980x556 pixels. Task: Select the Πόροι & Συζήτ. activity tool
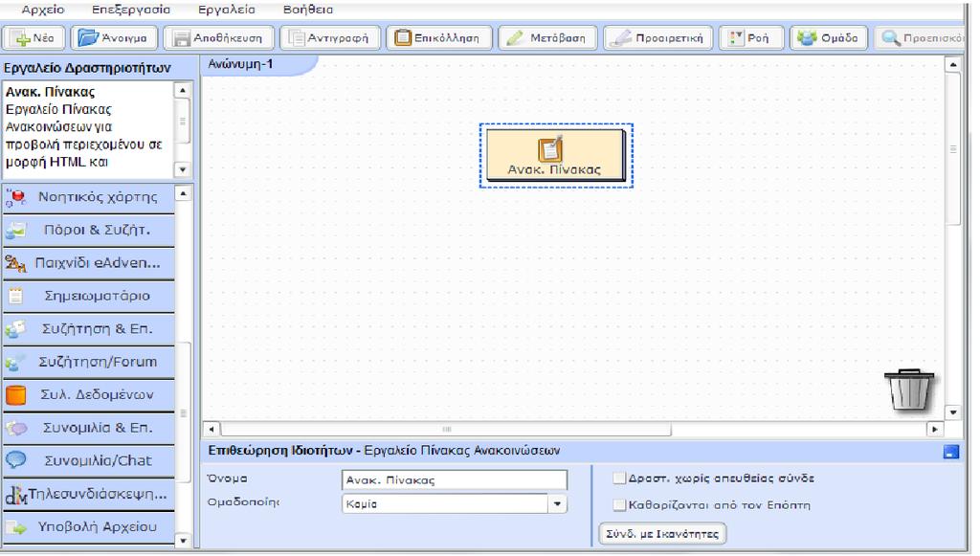coord(88,230)
